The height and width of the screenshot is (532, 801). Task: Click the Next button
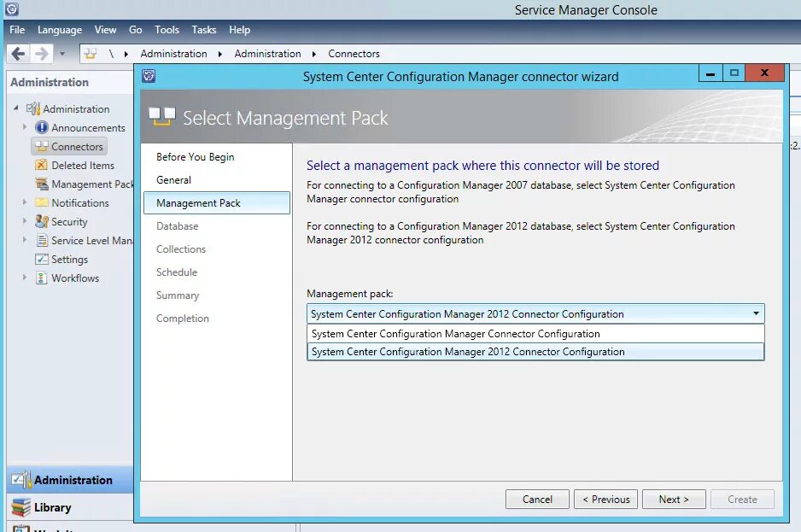674,500
